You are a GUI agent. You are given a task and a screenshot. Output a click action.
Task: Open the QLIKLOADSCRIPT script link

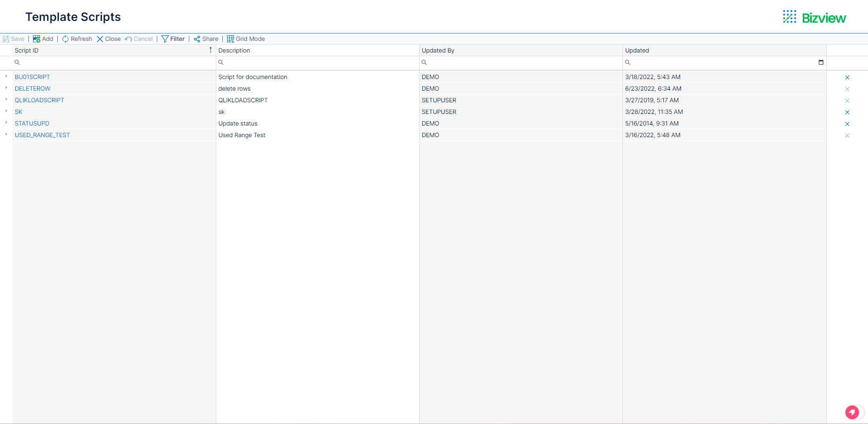pyautogui.click(x=40, y=100)
